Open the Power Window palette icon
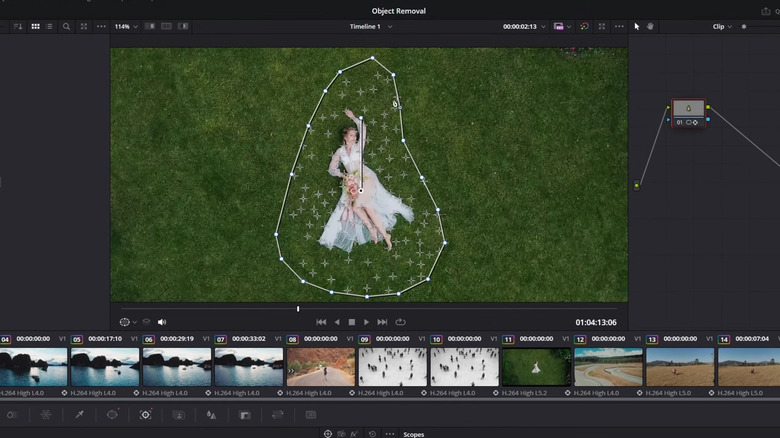 pyautogui.click(x=112, y=414)
